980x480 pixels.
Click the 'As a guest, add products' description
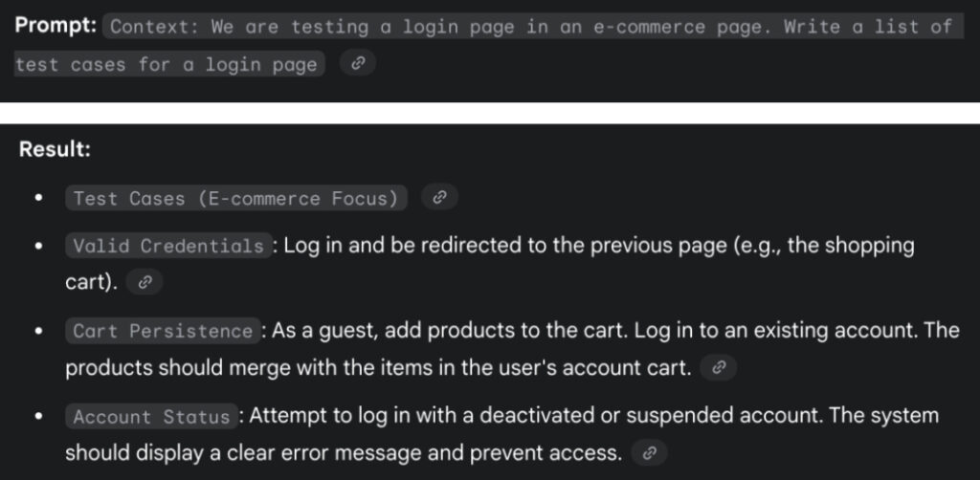pos(612,331)
